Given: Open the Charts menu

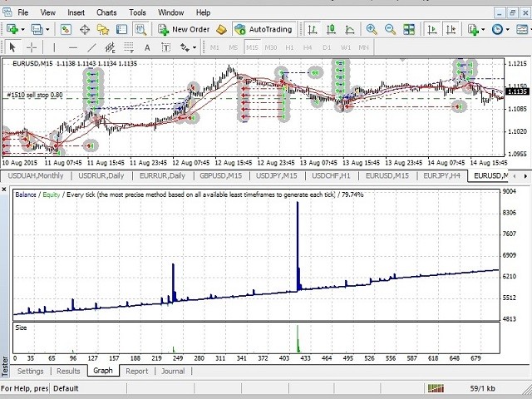Looking at the screenshot, I should point(106,12).
